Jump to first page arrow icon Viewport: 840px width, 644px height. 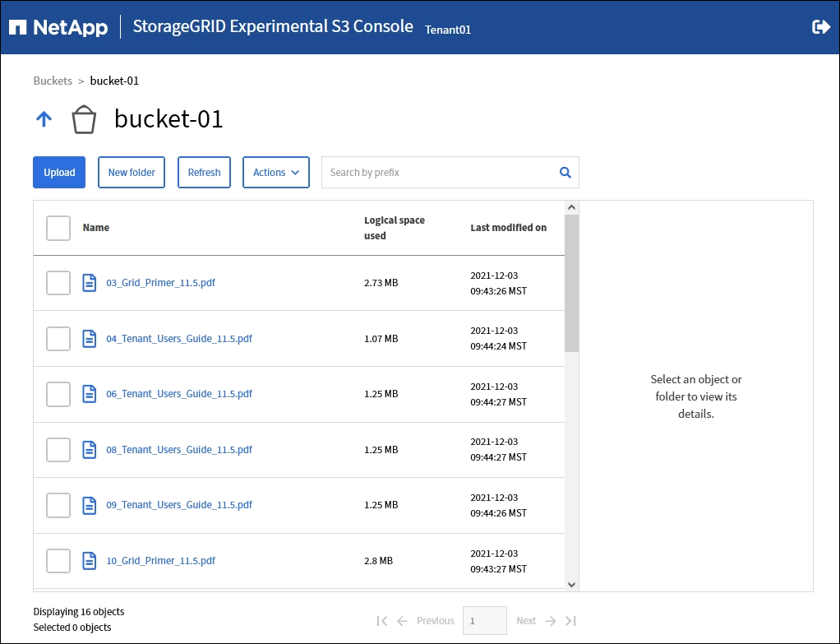pos(381,621)
